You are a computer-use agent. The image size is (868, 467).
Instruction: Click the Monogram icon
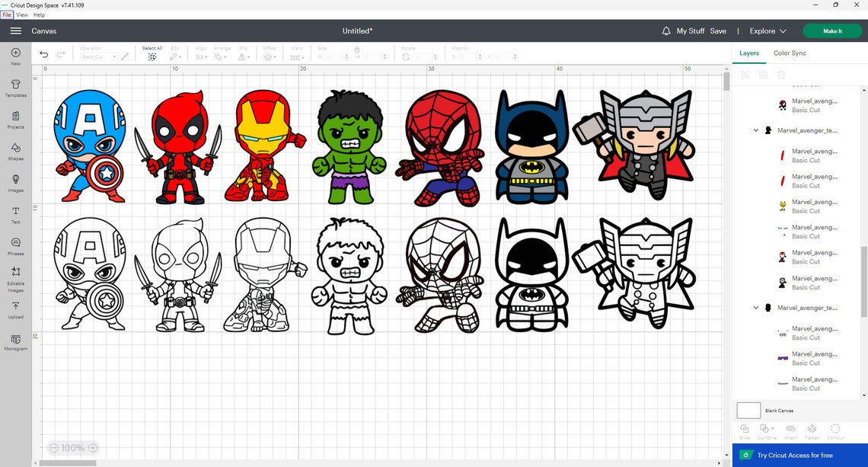tap(15, 341)
